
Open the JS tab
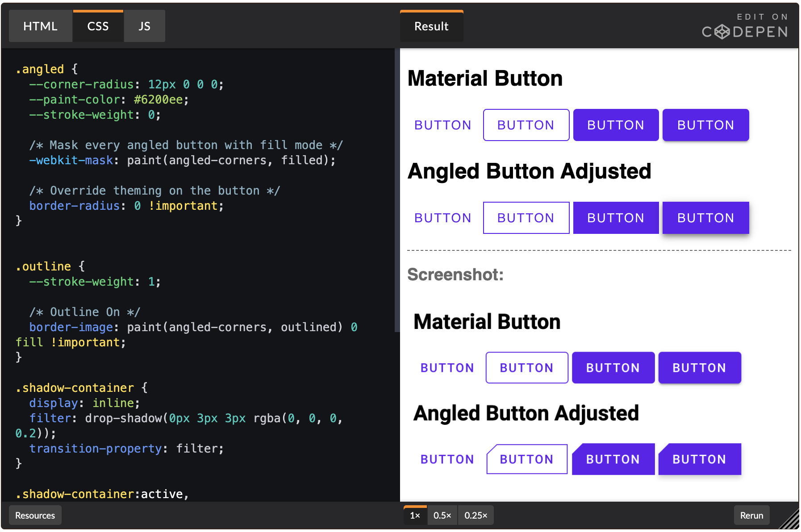click(144, 26)
